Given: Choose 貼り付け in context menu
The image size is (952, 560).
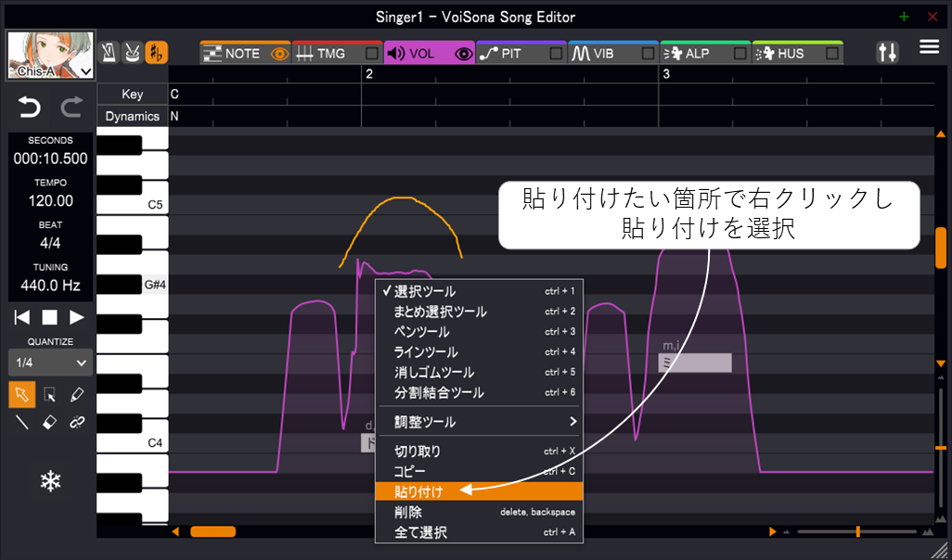Looking at the screenshot, I should point(479,491).
